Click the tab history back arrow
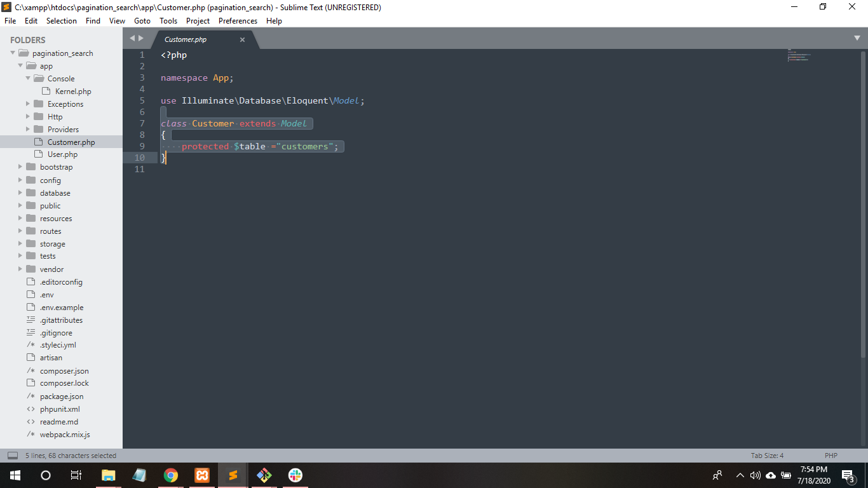Image resolution: width=868 pixels, height=488 pixels. tap(132, 38)
